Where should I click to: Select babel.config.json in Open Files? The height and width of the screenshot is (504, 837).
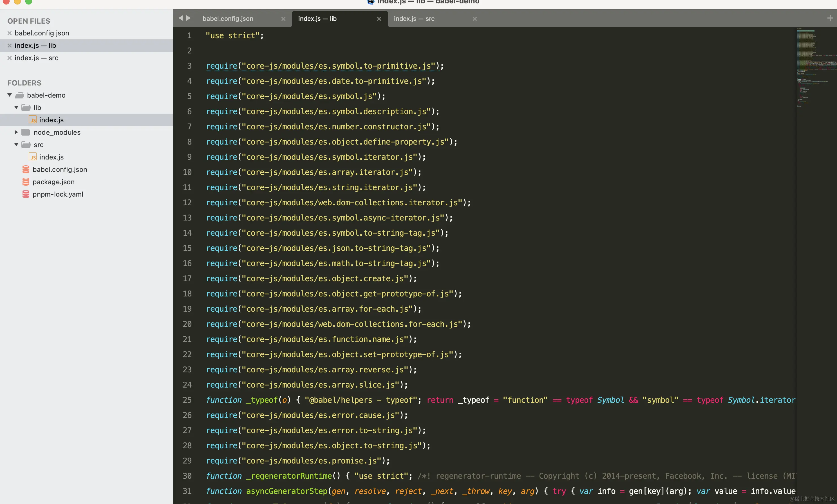pos(42,33)
